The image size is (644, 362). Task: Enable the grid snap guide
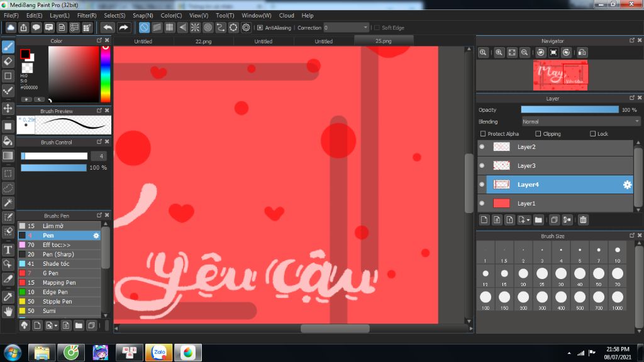point(170,28)
